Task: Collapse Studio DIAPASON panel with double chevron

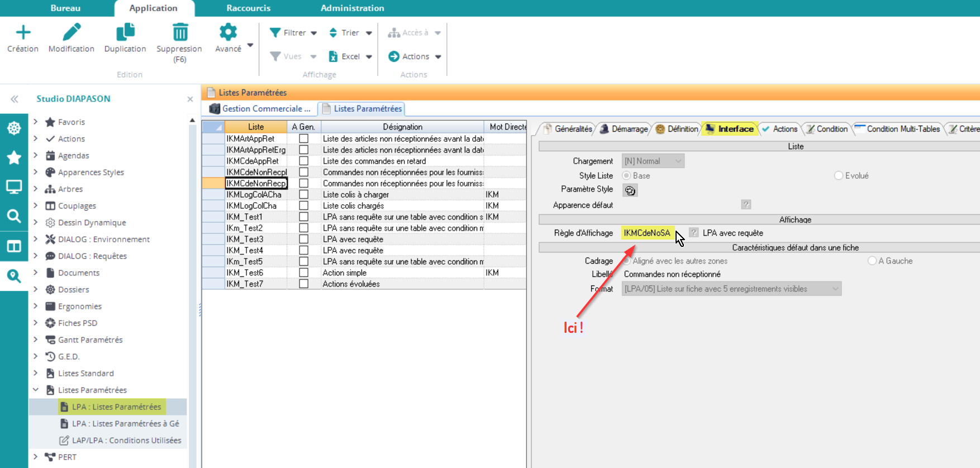Action: 15,99
